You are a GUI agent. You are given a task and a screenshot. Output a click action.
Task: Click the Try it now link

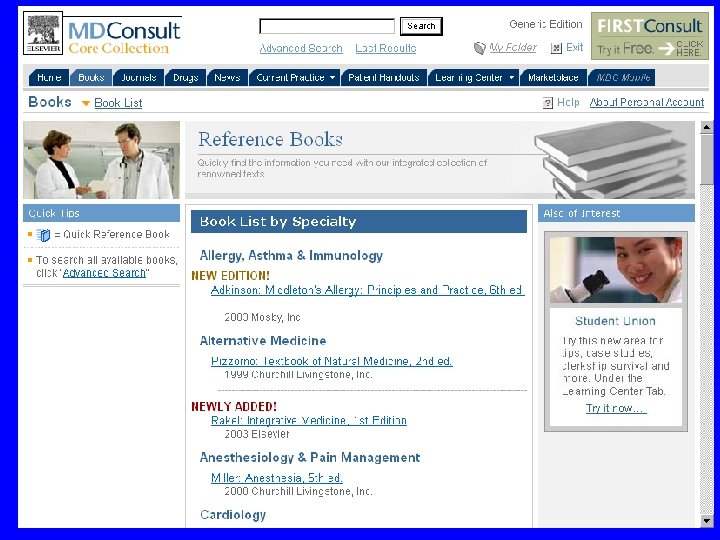pyautogui.click(x=616, y=408)
